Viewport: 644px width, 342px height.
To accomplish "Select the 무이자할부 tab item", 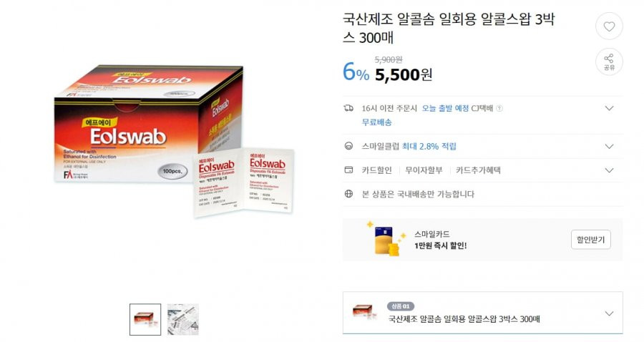I will pos(424,170).
